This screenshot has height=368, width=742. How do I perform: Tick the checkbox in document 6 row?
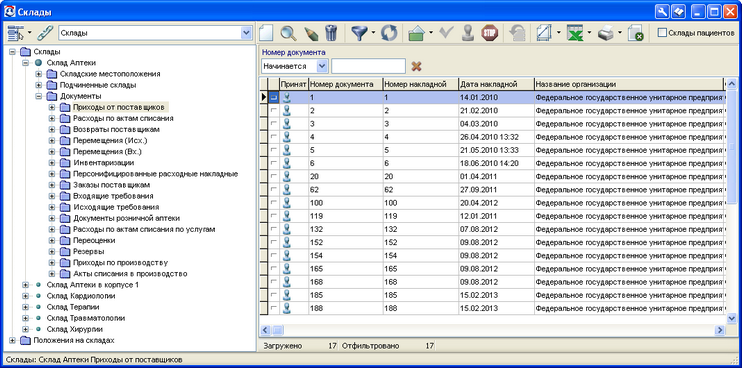tap(274, 163)
